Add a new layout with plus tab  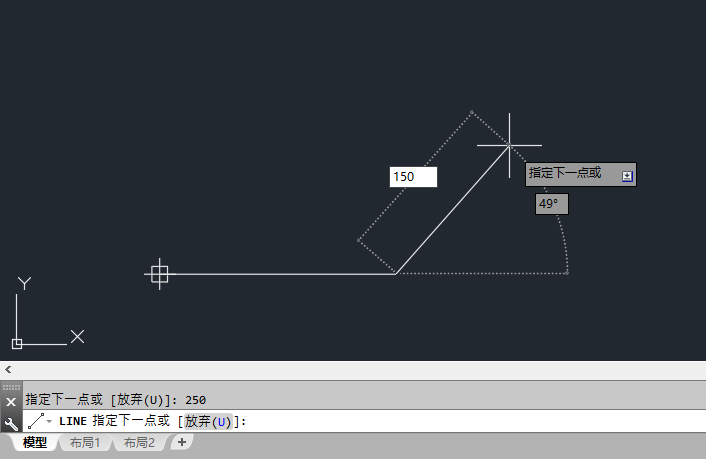point(182,442)
